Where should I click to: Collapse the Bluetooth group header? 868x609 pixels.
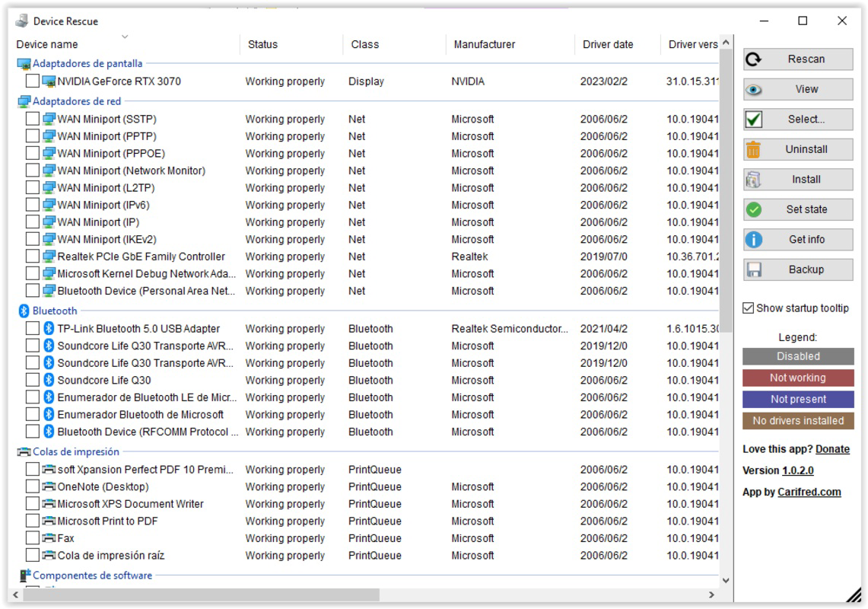pos(55,311)
